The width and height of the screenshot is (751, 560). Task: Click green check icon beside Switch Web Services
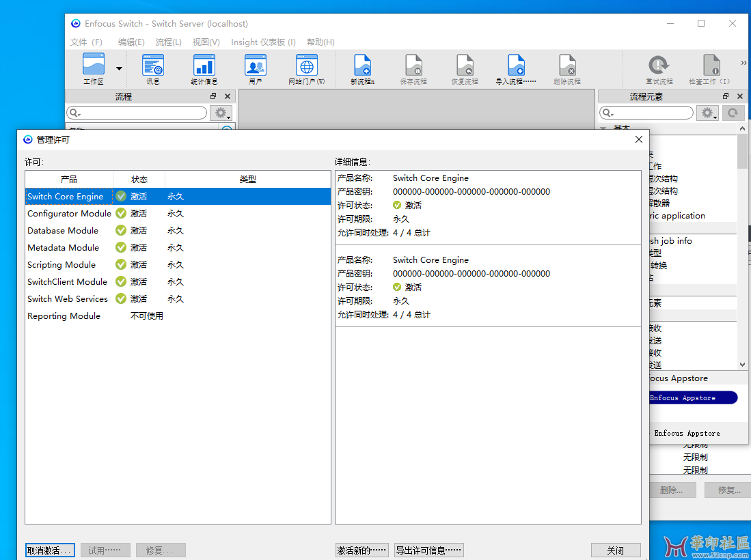point(121,298)
